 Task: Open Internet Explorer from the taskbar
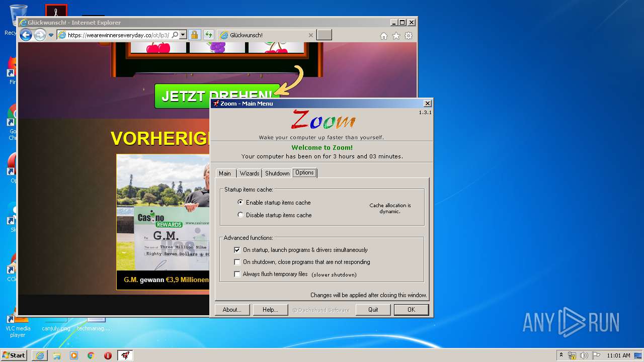coord(40,355)
